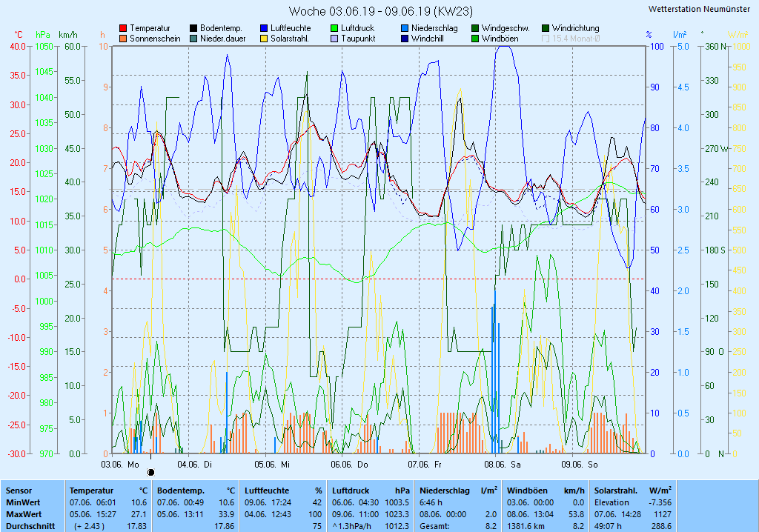The image size is (759, 532).
Task: Click the blue Luftfeuchte legend square
Action: point(265,28)
